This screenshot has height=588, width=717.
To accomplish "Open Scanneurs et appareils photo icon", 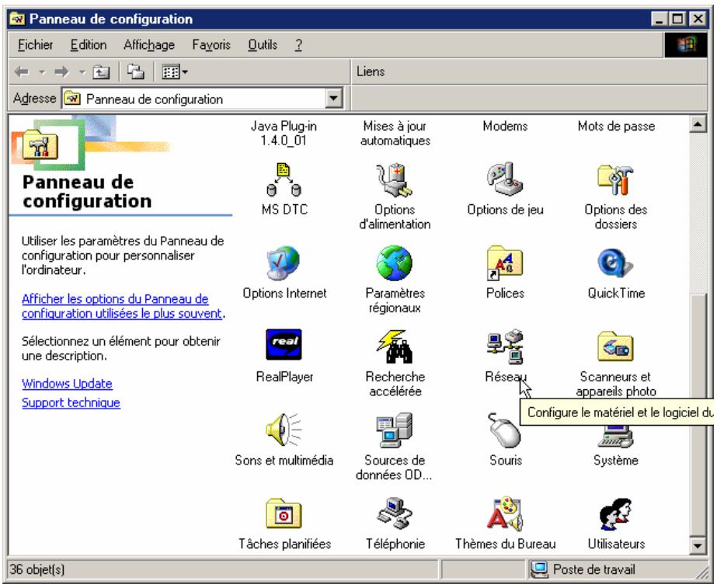I will pos(615,346).
